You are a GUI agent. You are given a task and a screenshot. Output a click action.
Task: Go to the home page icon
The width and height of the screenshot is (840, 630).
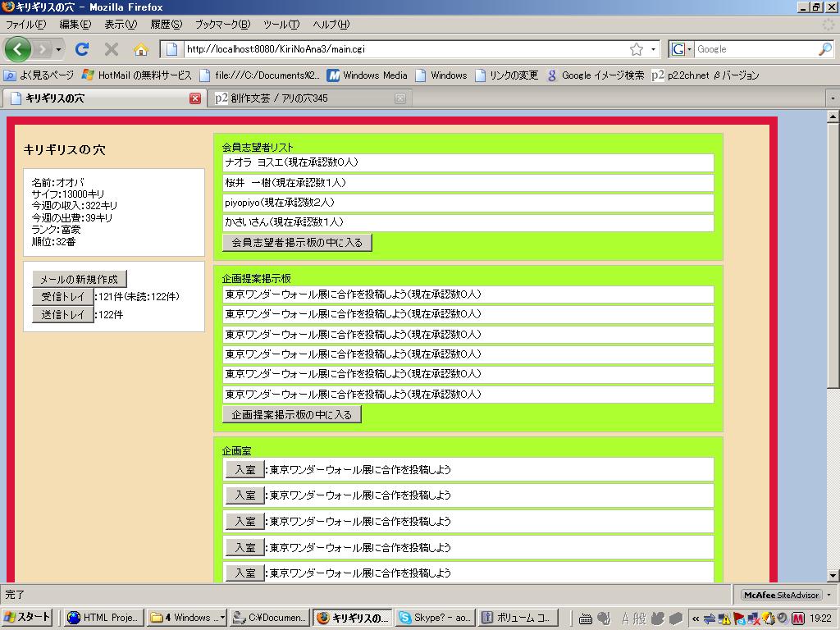(x=141, y=50)
